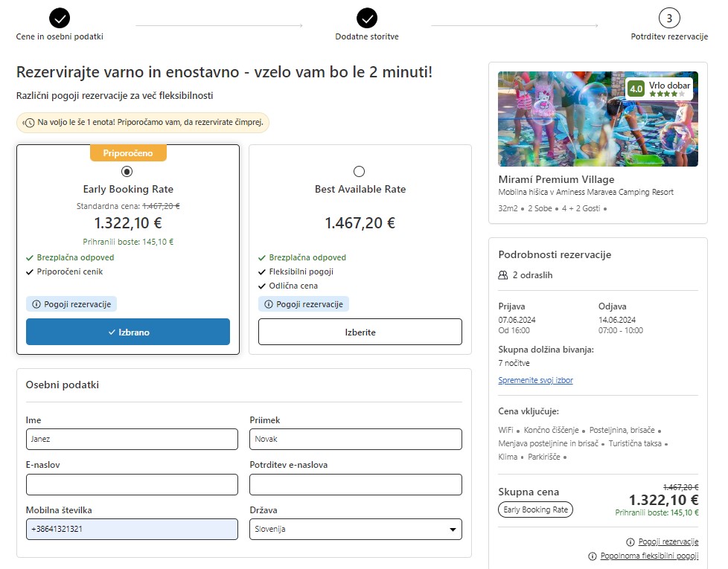
Task: Open 'Pogoji rezervacije' link under total price
Action: pyautogui.click(x=668, y=541)
